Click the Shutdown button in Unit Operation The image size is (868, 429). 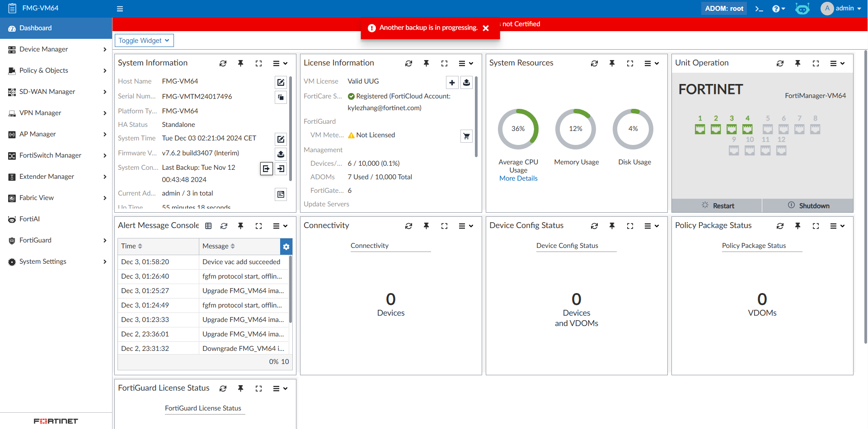[x=808, y=205]
